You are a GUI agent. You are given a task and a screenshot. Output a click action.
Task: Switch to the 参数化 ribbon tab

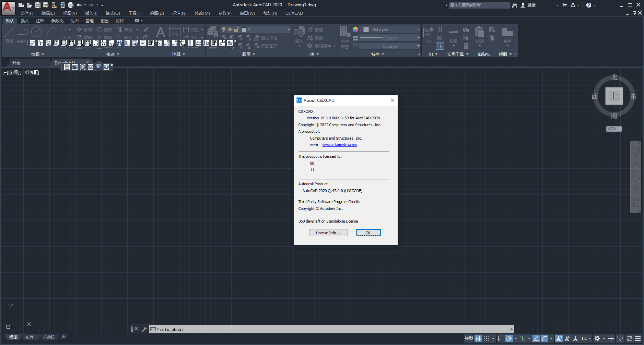pyautogui.click(x=57, y=21)
